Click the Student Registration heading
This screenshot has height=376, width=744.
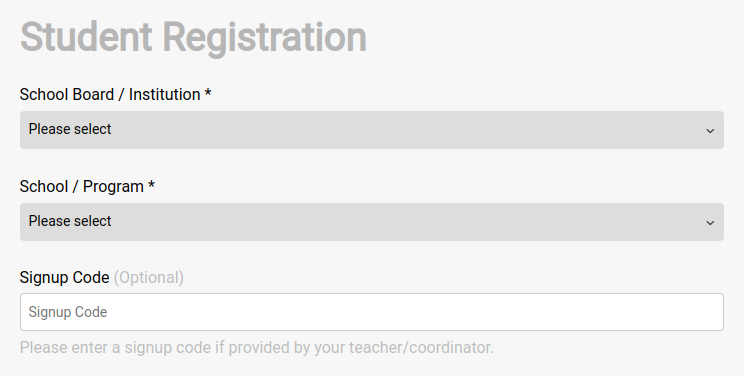pyautogui.click(x=193, y=38)
